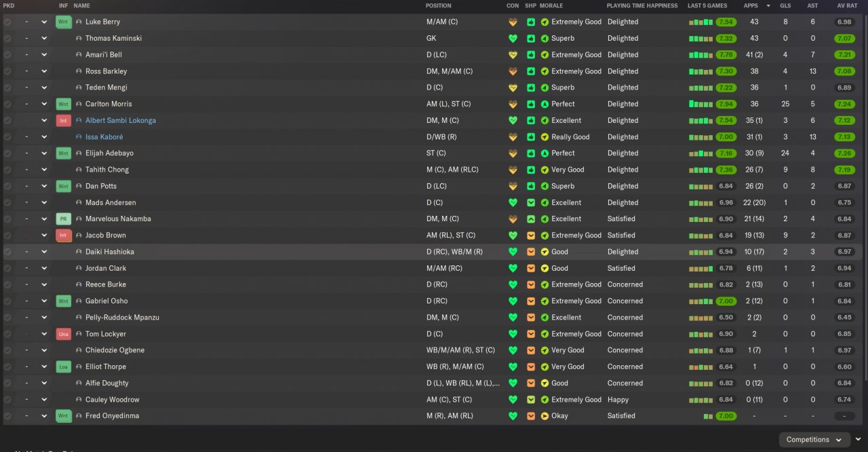This screenshot has width=868, height=452.
Task: Sort by GLS column header
Action: click(785, 5)
